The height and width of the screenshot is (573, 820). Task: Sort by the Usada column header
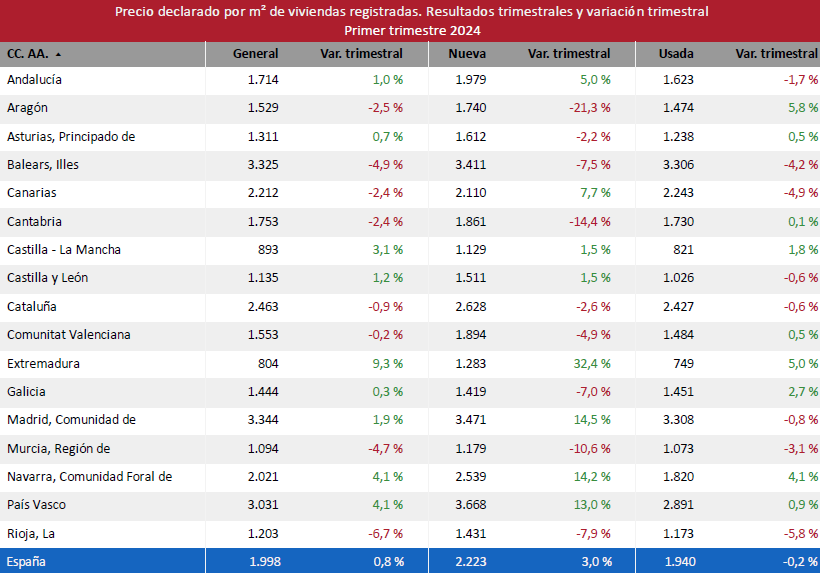click(x=676, y=54)
